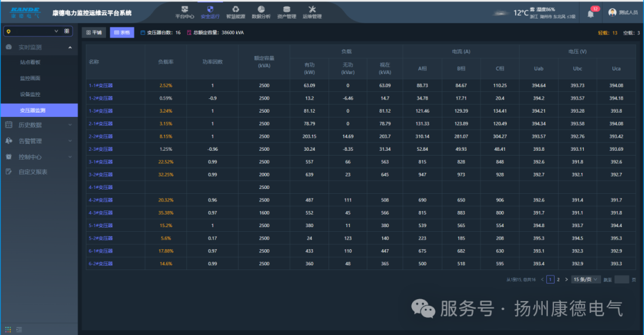Image resolution: width=644 pixels, height=335 pixels.
Task: Click the grid icon beside station selector
Action: [x=67, y=31]
